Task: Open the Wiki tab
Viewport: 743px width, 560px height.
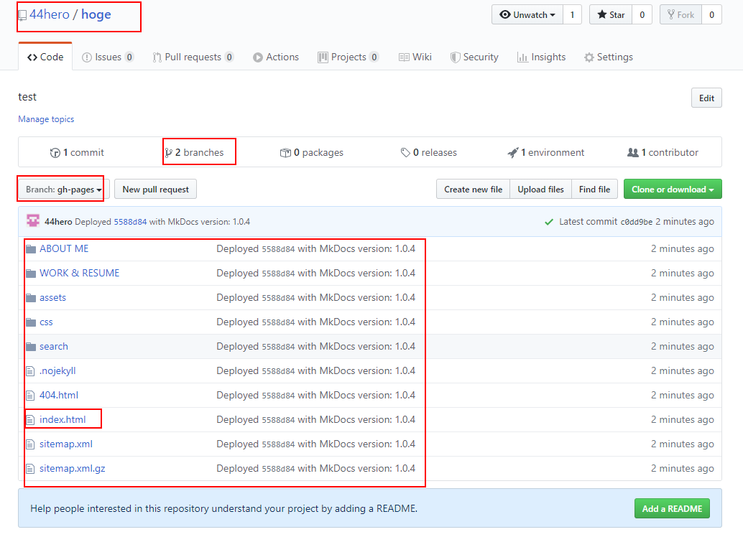Action: pos(415,57)
